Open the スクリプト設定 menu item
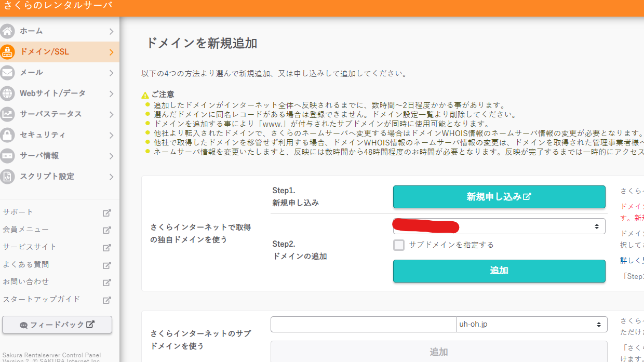This screenshot has height=362, width=644. point(47,177)
